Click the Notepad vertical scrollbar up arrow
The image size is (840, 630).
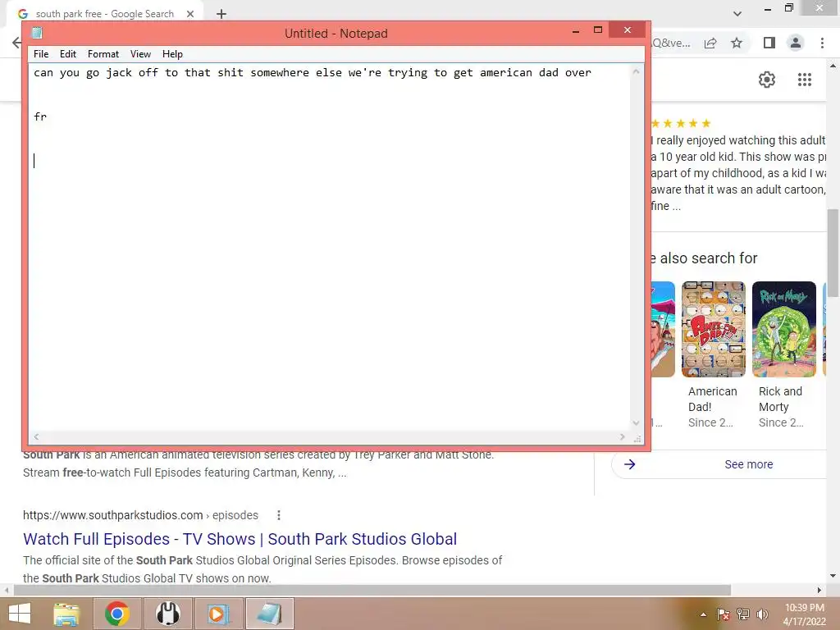[x=636, y=71]
